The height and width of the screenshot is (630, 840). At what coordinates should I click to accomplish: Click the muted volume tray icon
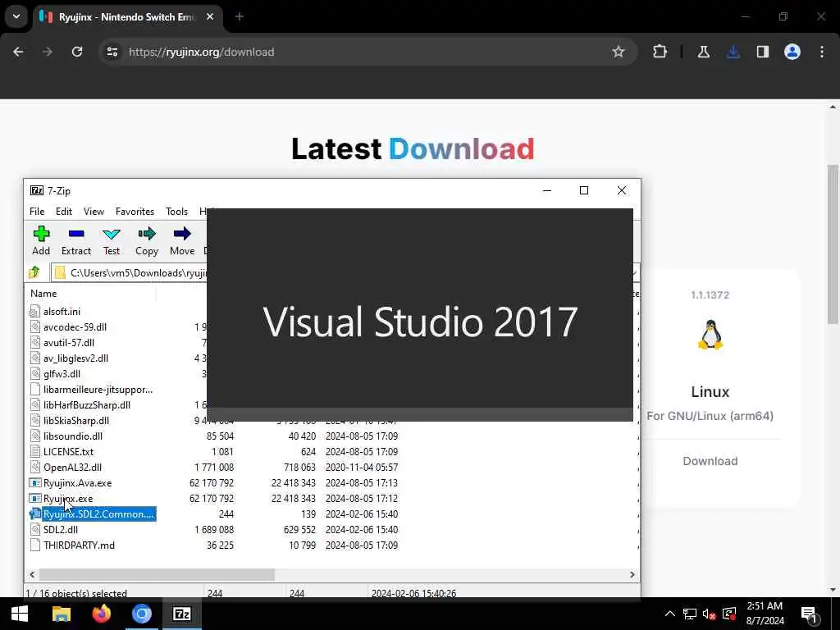pos(710,614)
